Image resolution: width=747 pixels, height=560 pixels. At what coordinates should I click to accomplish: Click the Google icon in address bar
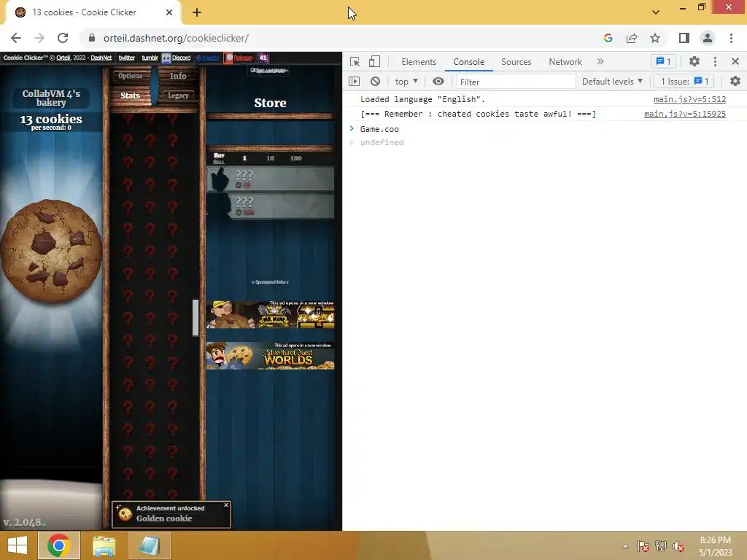608,38
